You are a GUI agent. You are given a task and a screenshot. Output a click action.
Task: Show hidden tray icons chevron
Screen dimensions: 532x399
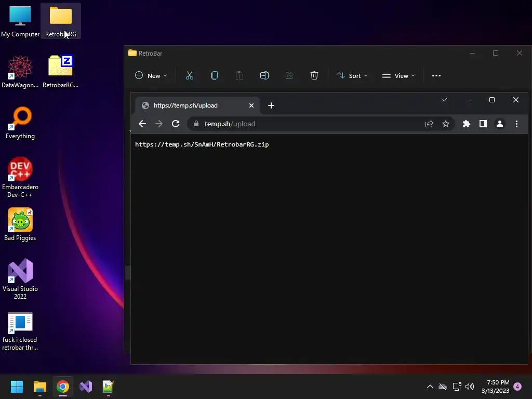tap(430, 387)
